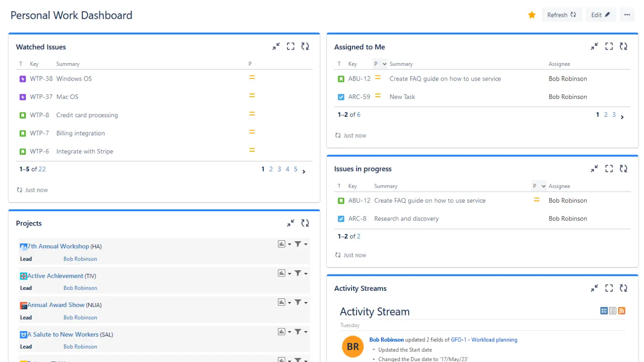Image resolution: width=644 pixels, height=362 pixels.
Task: Refresh the Projects gadget
Action: click(305, 222)
